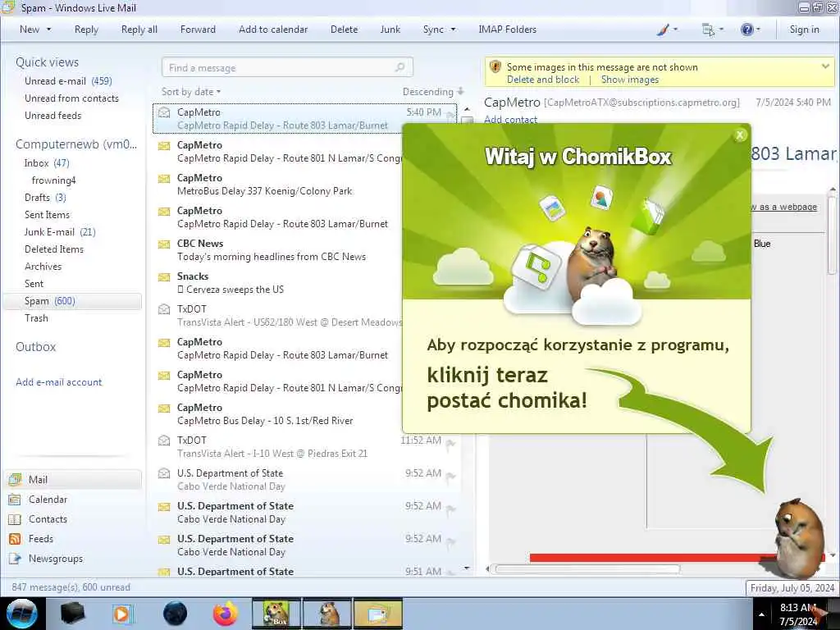Click the Delete and block link
The width and height of the screenshot is (840, 630).
pyautogui.click(x=543, y=80)
